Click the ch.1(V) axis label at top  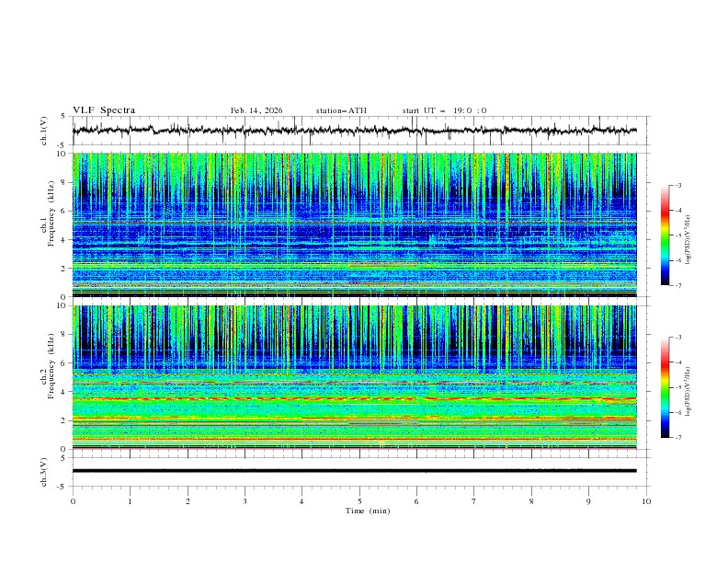click(44, 131)
